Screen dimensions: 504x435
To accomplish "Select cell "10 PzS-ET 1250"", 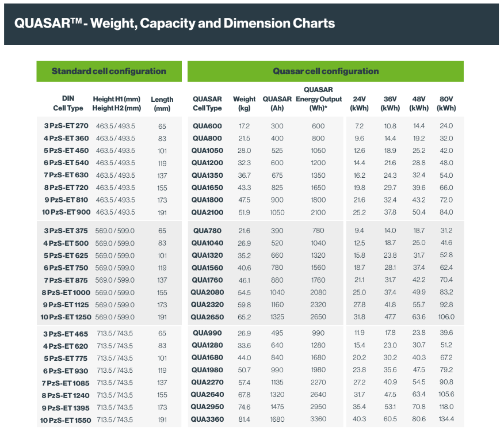I will click(66, 317).
